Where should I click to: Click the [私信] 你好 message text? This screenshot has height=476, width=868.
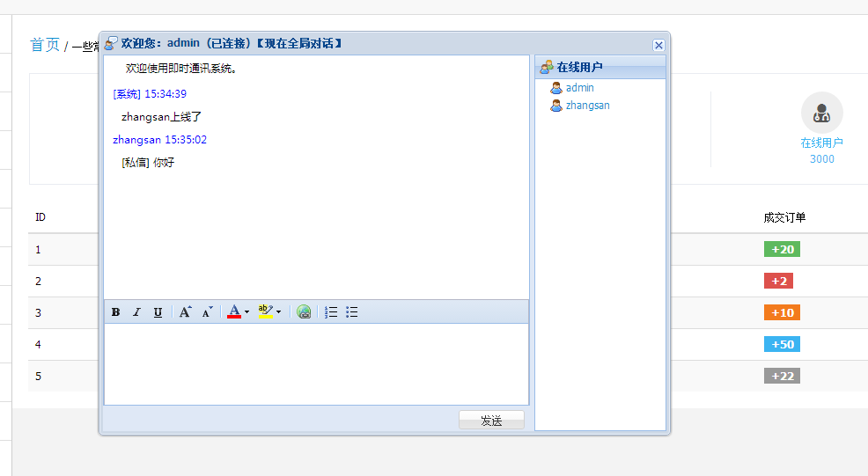pyautogui.click(x=148, y=162)
